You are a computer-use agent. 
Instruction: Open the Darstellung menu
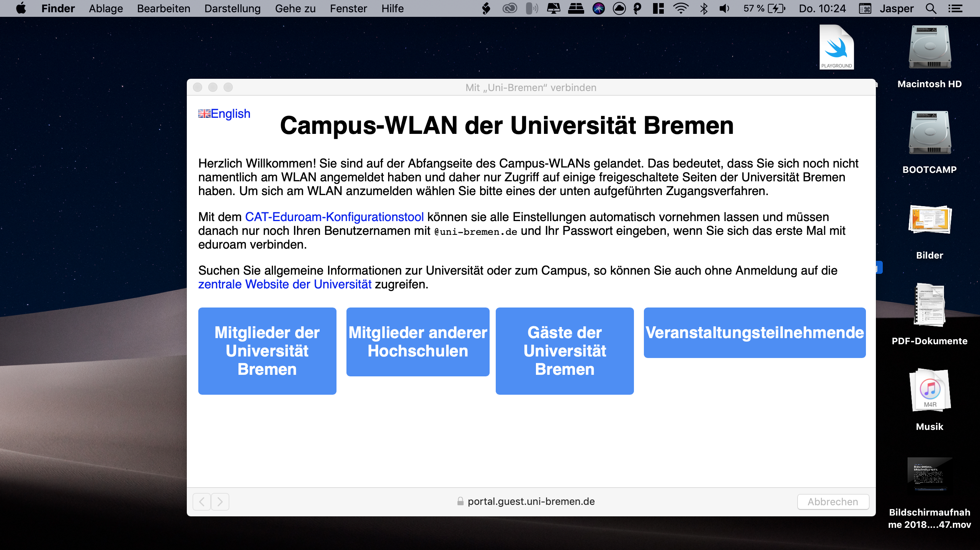click(x=232, y=8)
